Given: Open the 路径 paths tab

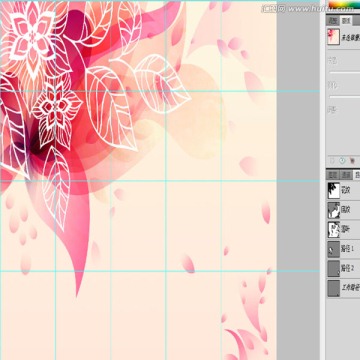Looking at the screenshot, I should [x=357, y=175].
